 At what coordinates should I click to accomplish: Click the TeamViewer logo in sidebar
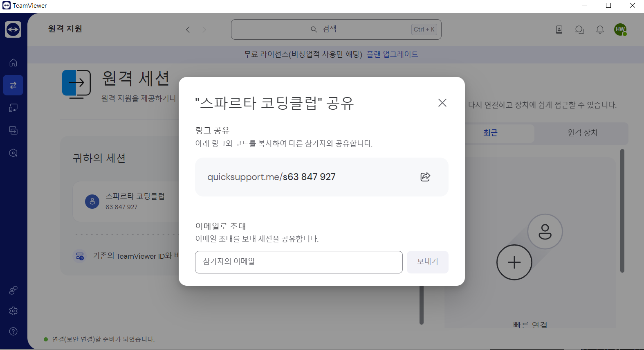tap(13, 29)
